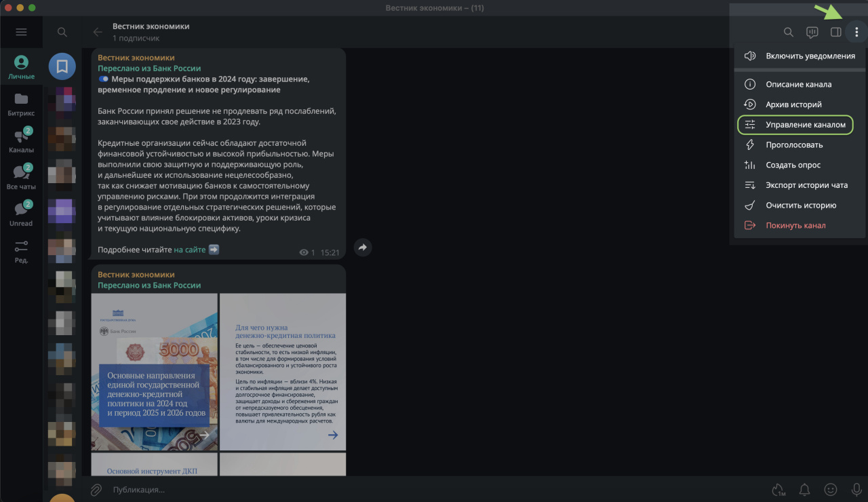The height and width of the screenshot is (502, 868).
Task: Click the view count eye on first post
Action: click(304, 252)
